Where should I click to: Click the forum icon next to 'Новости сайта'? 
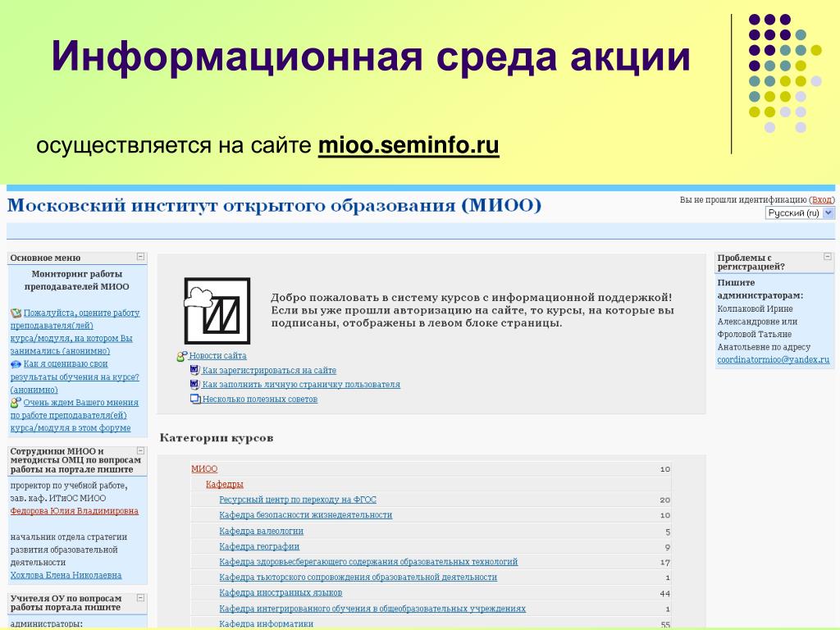tap(181, 356)
